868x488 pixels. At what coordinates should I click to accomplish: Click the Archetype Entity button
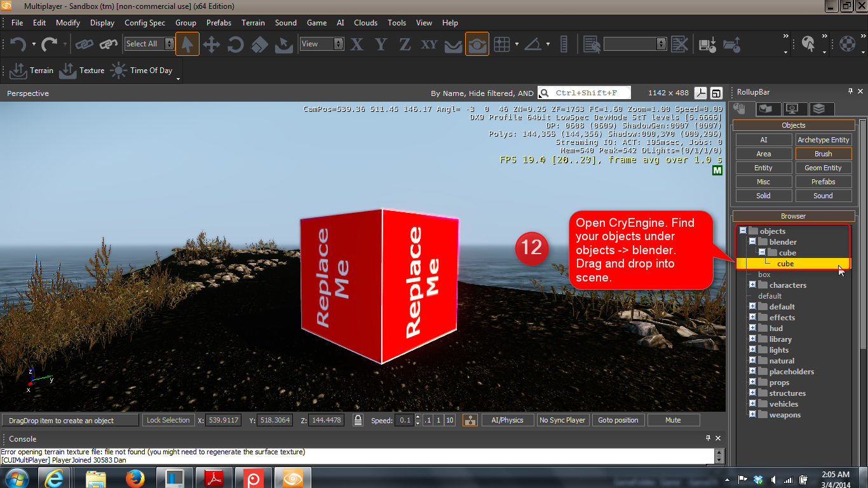coord(823,140)
